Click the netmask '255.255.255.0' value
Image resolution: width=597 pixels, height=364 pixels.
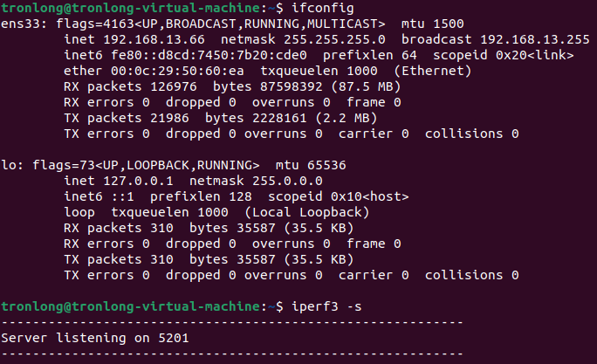point(334,39)
